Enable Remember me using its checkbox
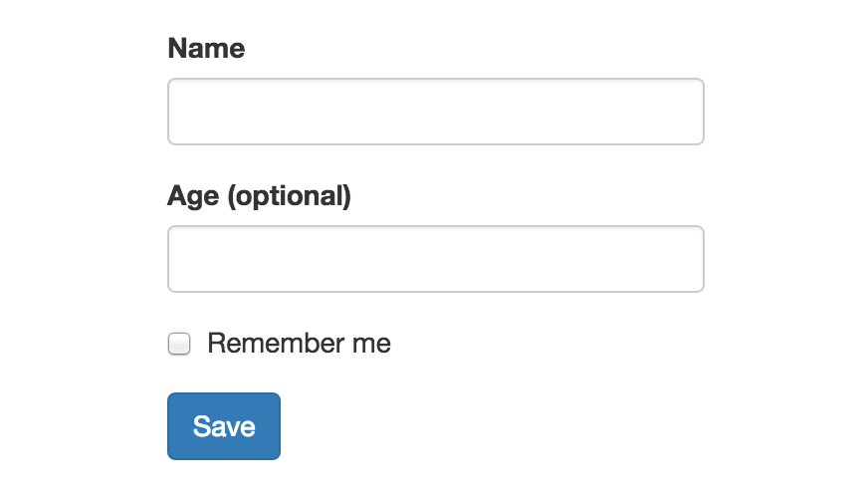This screenshot has height=498, width=868. pyautogui.click(x=179, y=344)
